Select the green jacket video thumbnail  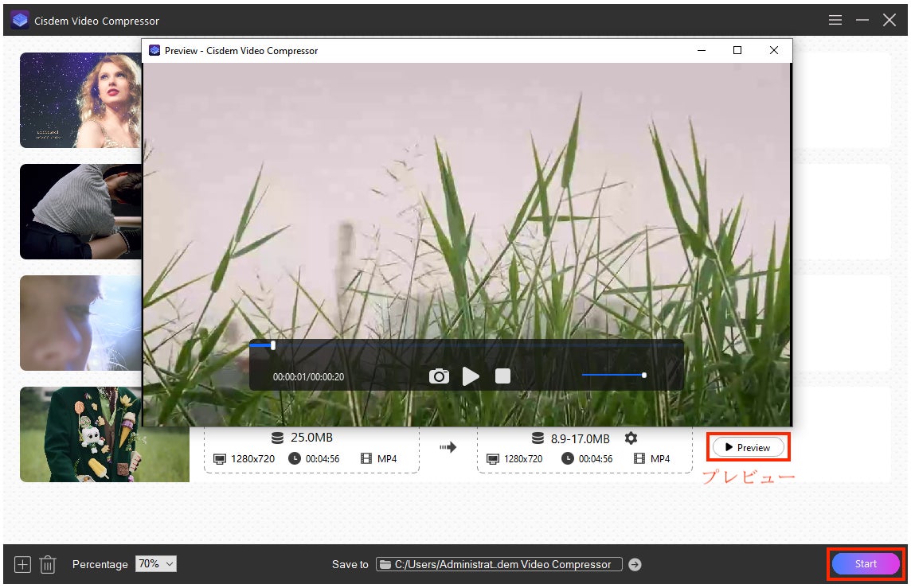pos(104,434)
